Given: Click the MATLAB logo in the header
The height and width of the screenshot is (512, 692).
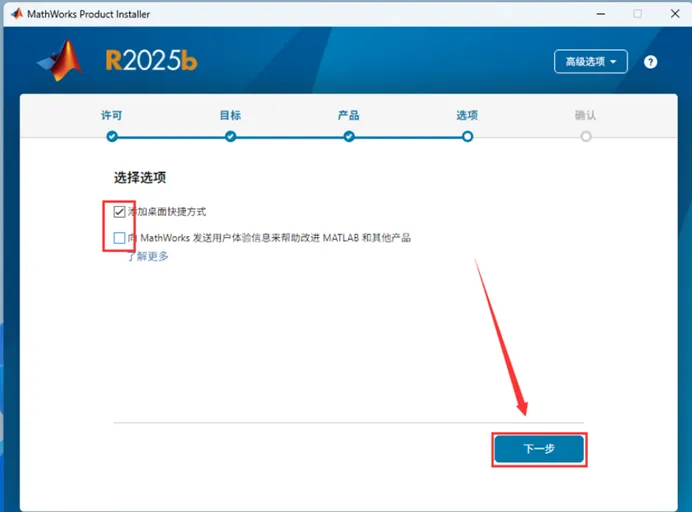Looking at the screenshot, I should pos(60,60).
